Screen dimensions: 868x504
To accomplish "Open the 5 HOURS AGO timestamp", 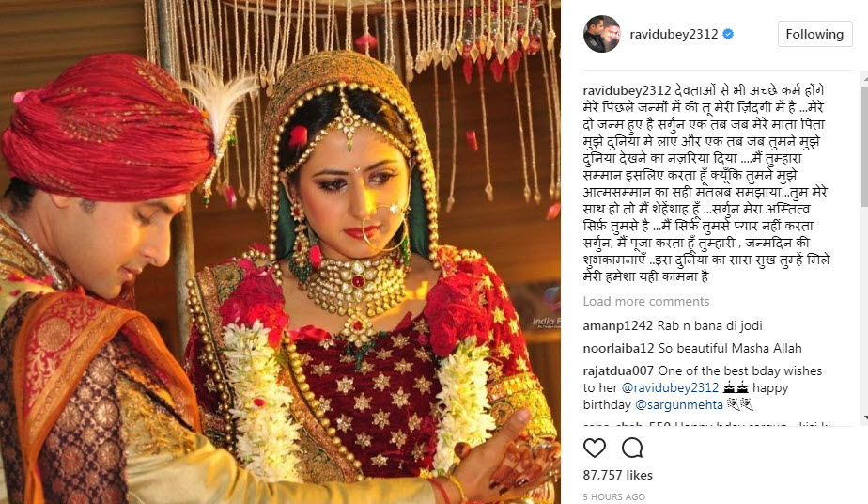I will coord(614,496).
